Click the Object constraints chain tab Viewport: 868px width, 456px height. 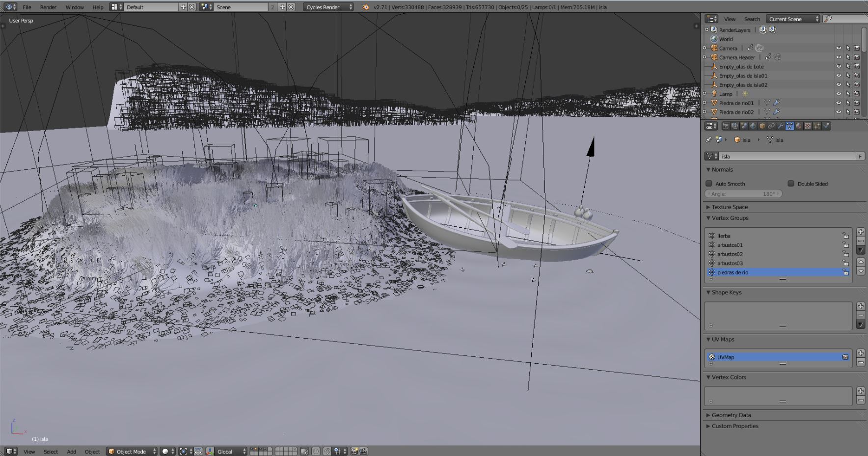771,126
